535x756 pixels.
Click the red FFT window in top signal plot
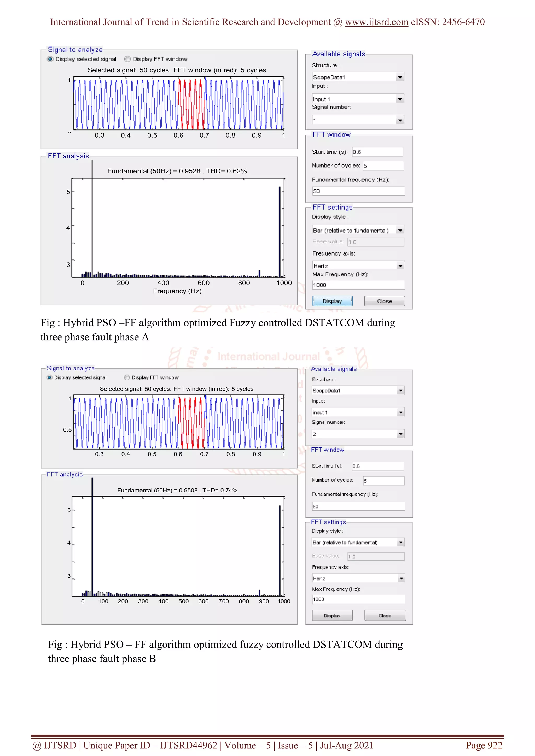click(x=191, y=104)
